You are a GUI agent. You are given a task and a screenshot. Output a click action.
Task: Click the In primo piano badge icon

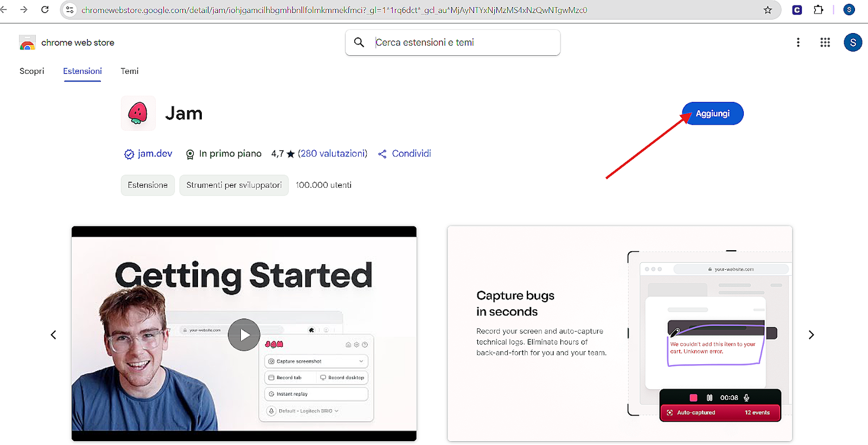(x=190, y=154)
